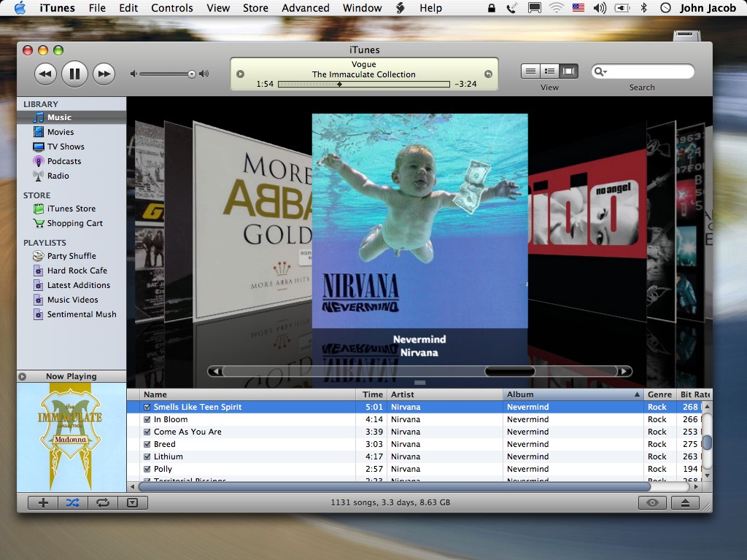Open TV Shows in sidebar
The height and width of the screenshot is (560, 747).
(66, 147)
